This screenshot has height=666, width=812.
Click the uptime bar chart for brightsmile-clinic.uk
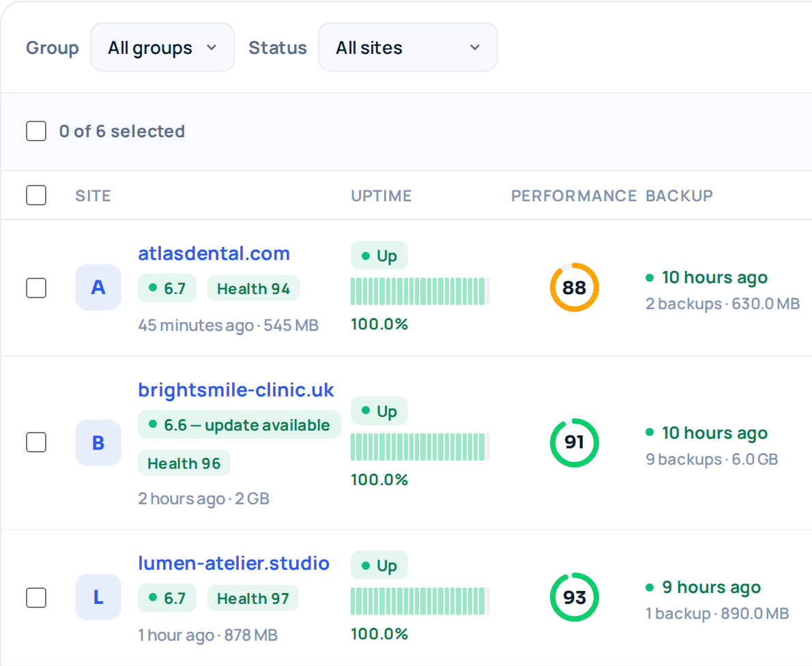point(420,447)
